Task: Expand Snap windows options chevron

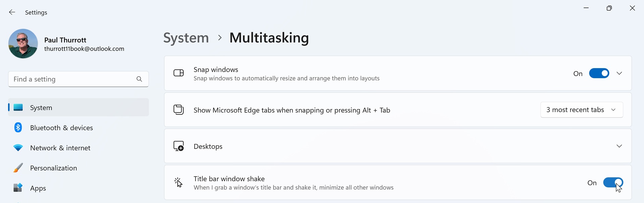Action: pyautogui.click(x=619, y=73)
